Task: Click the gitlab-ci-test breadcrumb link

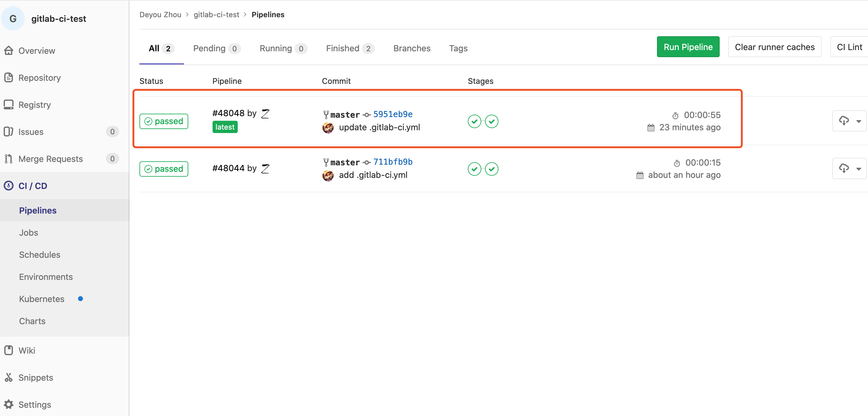Action: 216,15
